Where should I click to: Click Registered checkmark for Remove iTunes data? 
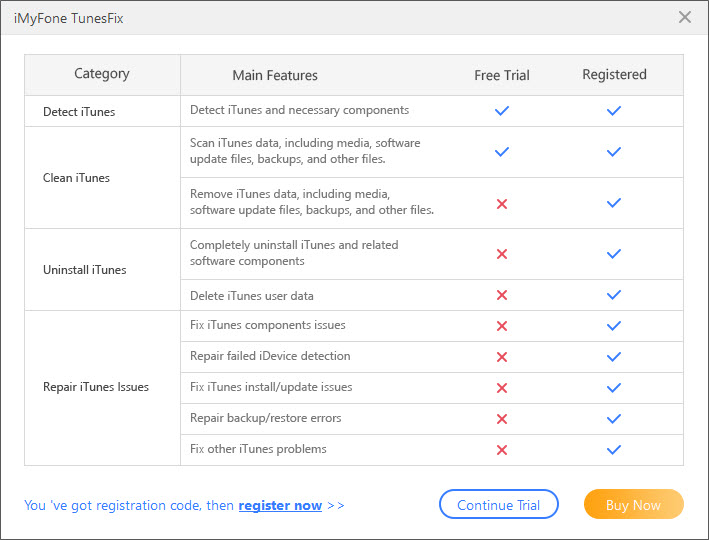pos(614,203)
